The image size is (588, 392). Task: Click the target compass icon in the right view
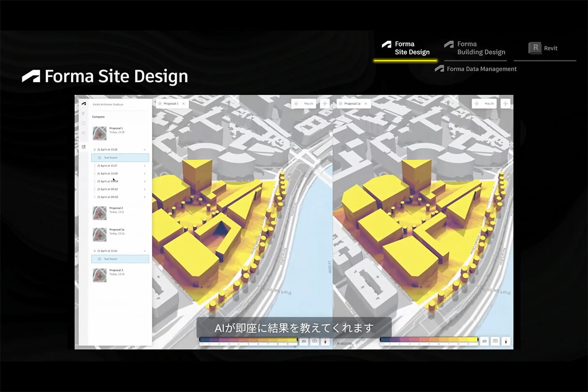505,104
